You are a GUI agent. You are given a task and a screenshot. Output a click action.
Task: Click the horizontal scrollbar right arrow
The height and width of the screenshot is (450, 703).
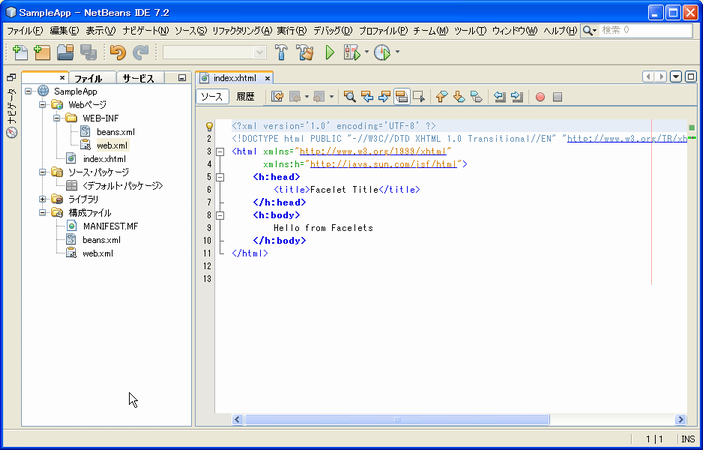pyautogui.click(x=681, y=420)
